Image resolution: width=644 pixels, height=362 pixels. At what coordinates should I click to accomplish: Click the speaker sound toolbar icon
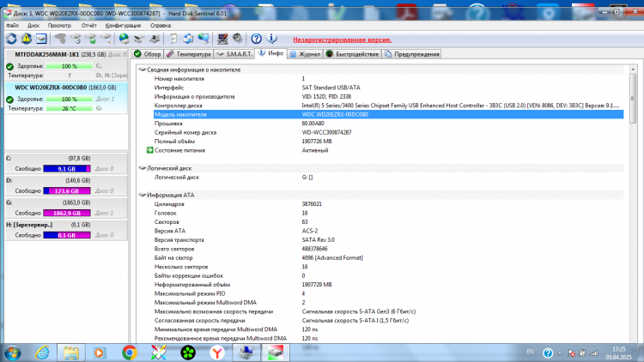pyautogui.click(x=237, y=39)
